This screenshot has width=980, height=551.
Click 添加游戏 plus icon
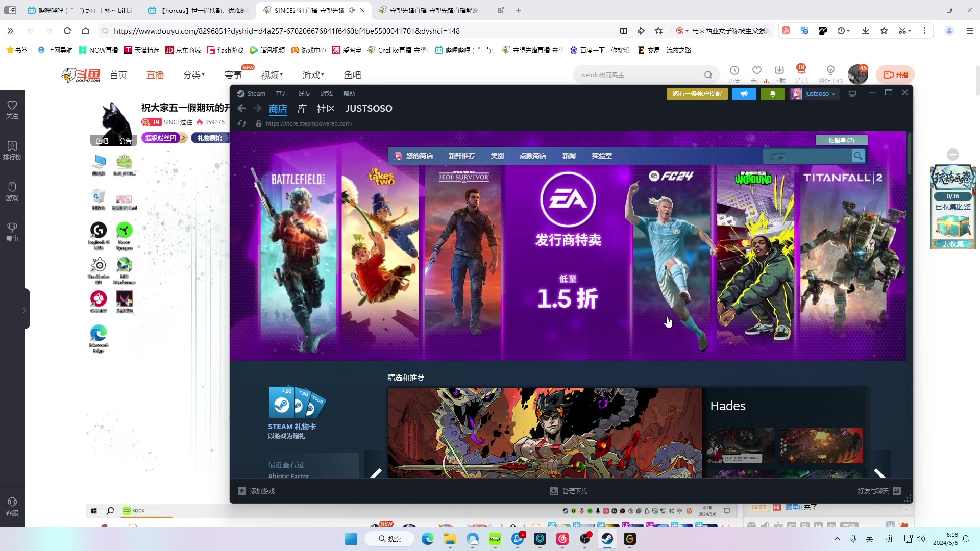242,491
